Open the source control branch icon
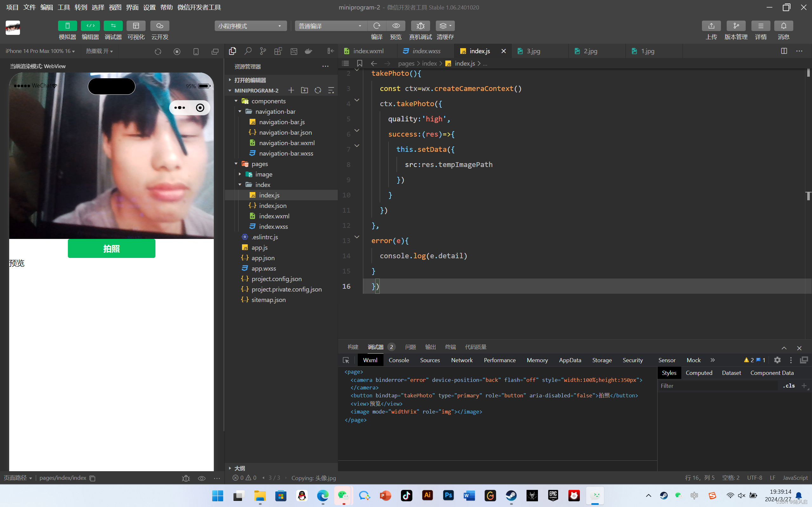 (x=263, y=51)
